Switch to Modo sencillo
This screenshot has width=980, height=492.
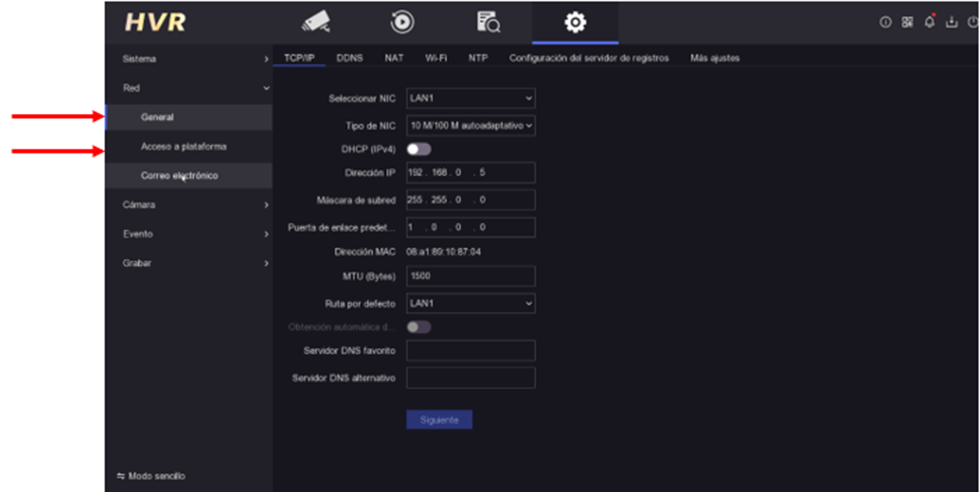point(151,476)
